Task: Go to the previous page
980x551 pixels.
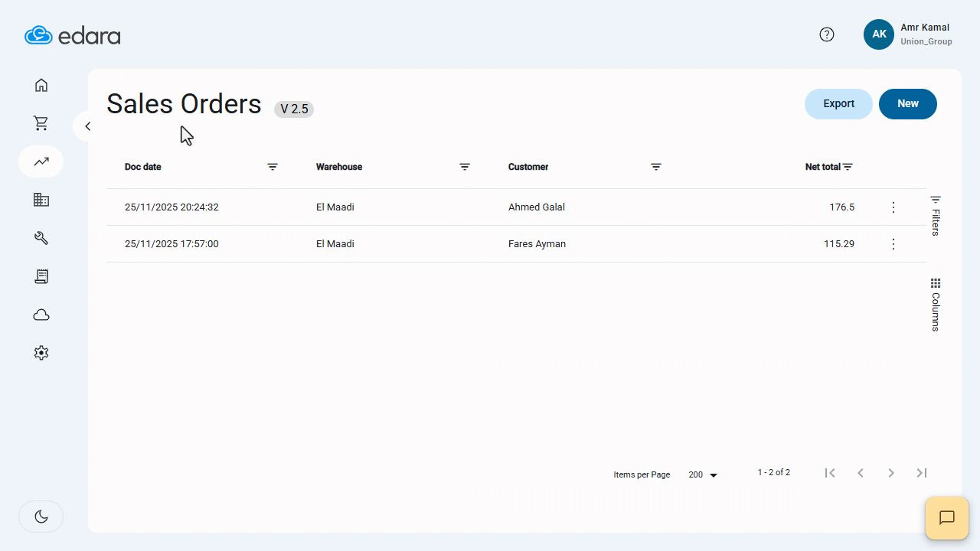Action: coord(861,473)
